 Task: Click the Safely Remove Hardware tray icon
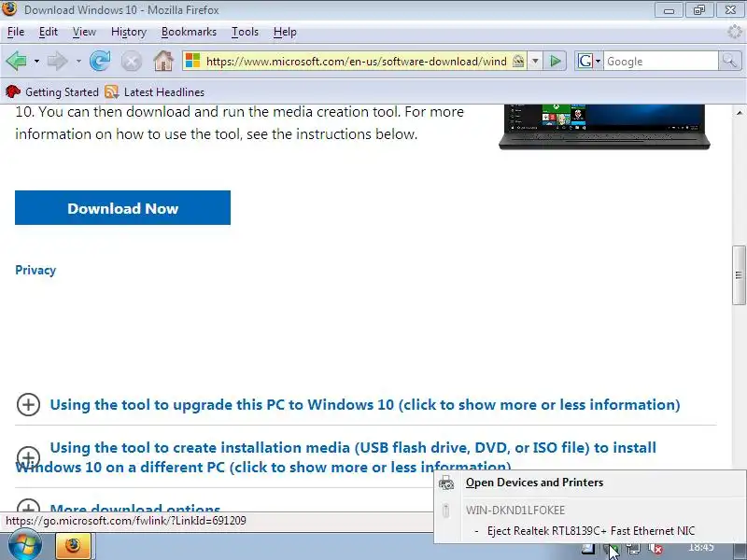click(611, 549)
